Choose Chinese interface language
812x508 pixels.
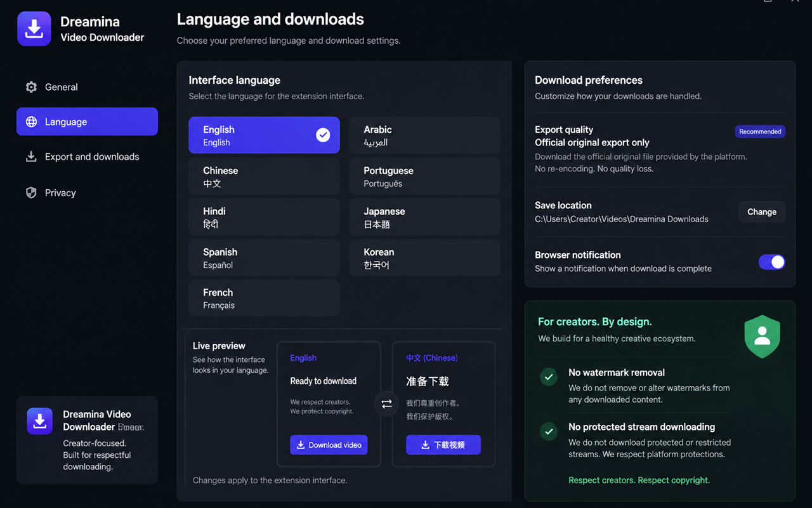click(x=264, y=176)
